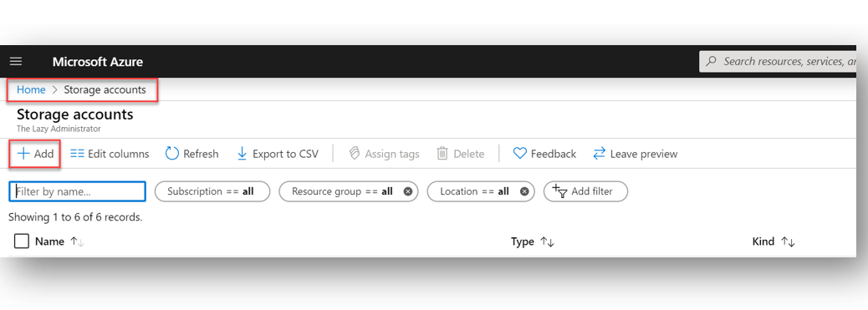Viewport: 868px width, 310px height.
Task: Click the Assign tags icon
Action: pos(355,154)
